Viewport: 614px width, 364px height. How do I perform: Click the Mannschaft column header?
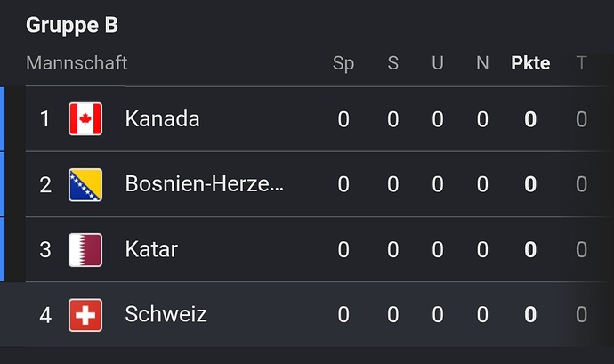point(77,63)
